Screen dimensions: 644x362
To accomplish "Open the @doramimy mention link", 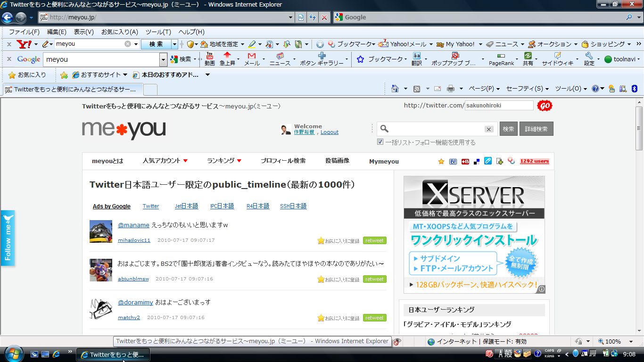I will point(135,302).
